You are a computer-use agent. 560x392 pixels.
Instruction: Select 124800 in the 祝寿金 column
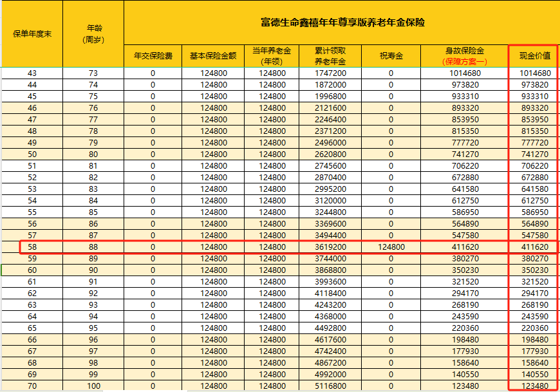click(x=391, y=247)
